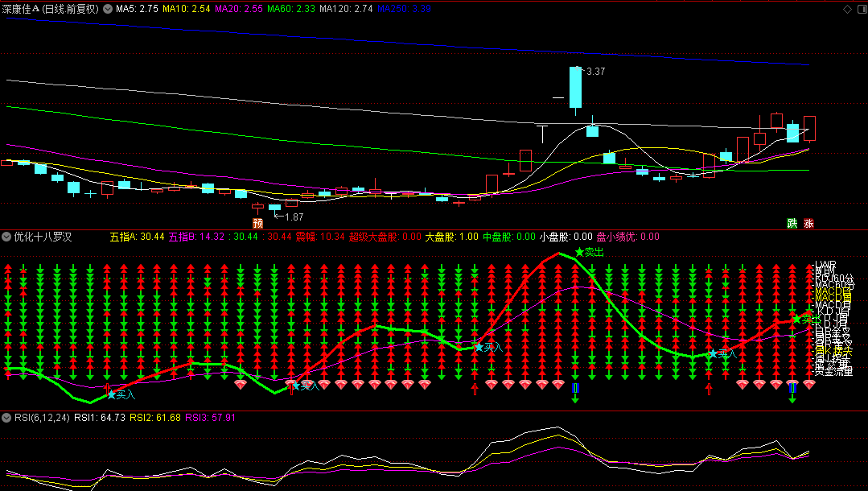Open the dropdown beside 深康佳A title
868x491 pixels.
pos(108,9)
